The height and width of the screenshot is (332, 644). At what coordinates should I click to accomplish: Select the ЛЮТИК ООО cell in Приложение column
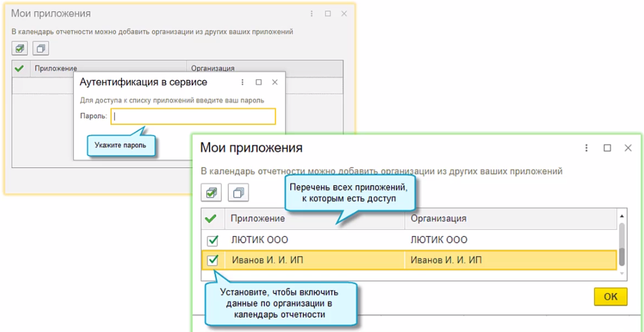pos(315,240)
